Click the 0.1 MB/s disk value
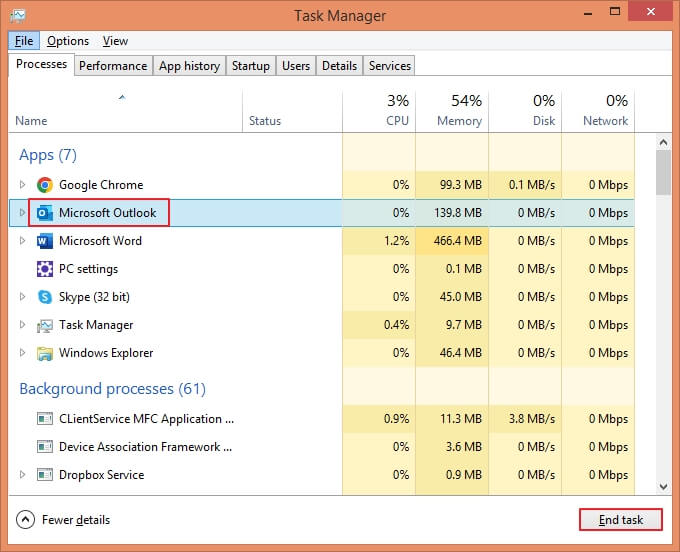This screenshot has width=680, height=552. tap(532, 185)
